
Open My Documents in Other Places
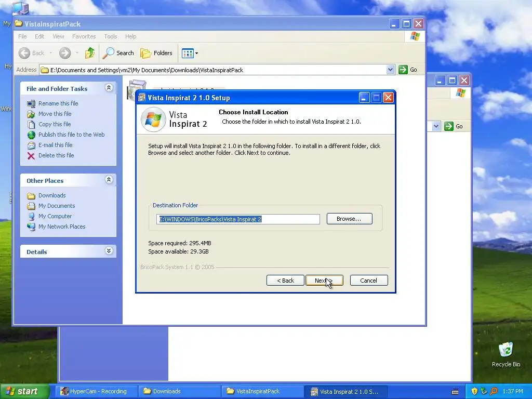click(x=57, y=206)
